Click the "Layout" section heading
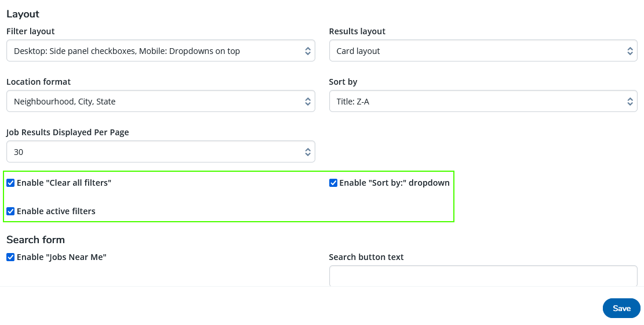 pos(23,14)
